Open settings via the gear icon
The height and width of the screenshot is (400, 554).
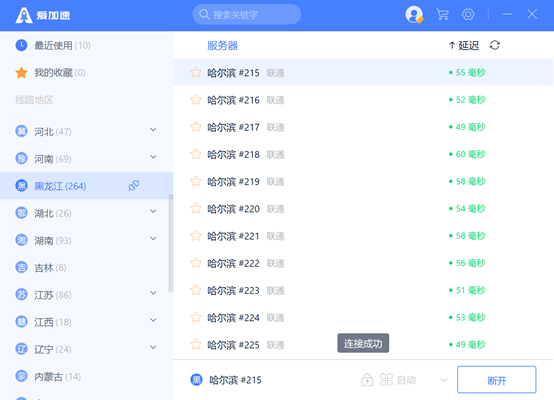468,14
